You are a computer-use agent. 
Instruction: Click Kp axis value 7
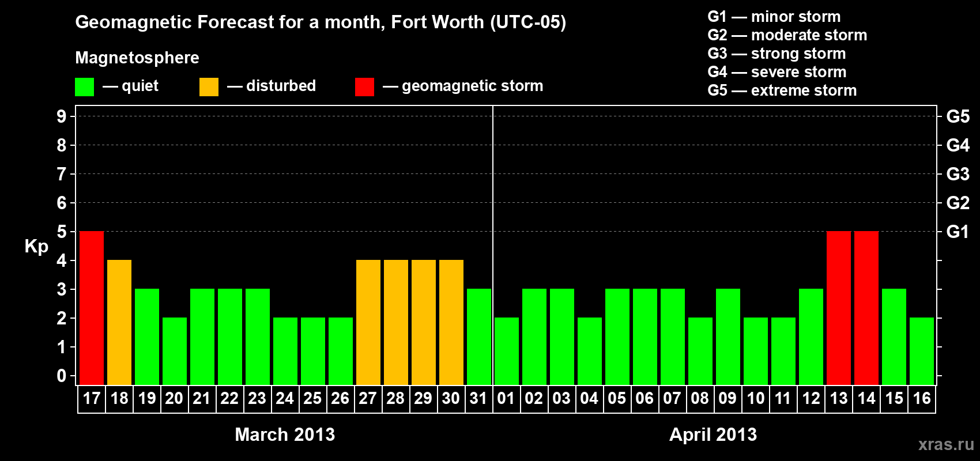pyautogui.click(x=62, y=174)
